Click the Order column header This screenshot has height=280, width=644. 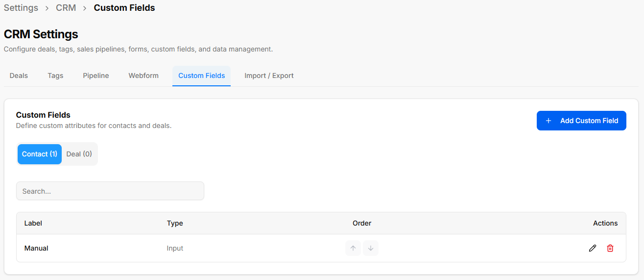362,223
